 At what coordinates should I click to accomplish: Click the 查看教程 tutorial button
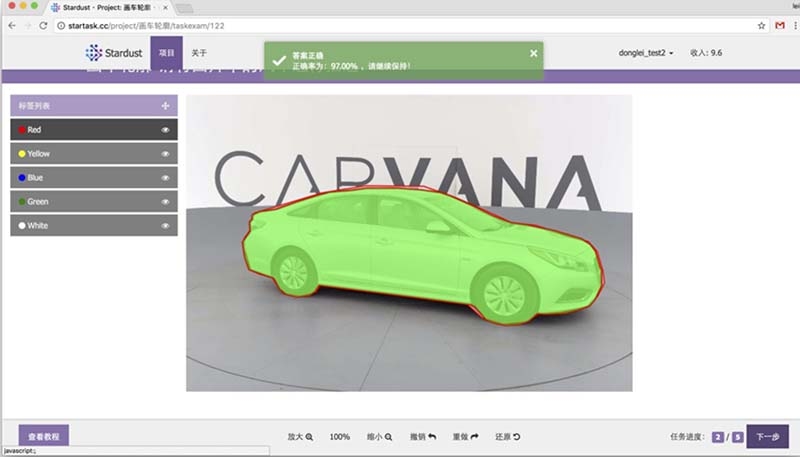tap(44, 436)
